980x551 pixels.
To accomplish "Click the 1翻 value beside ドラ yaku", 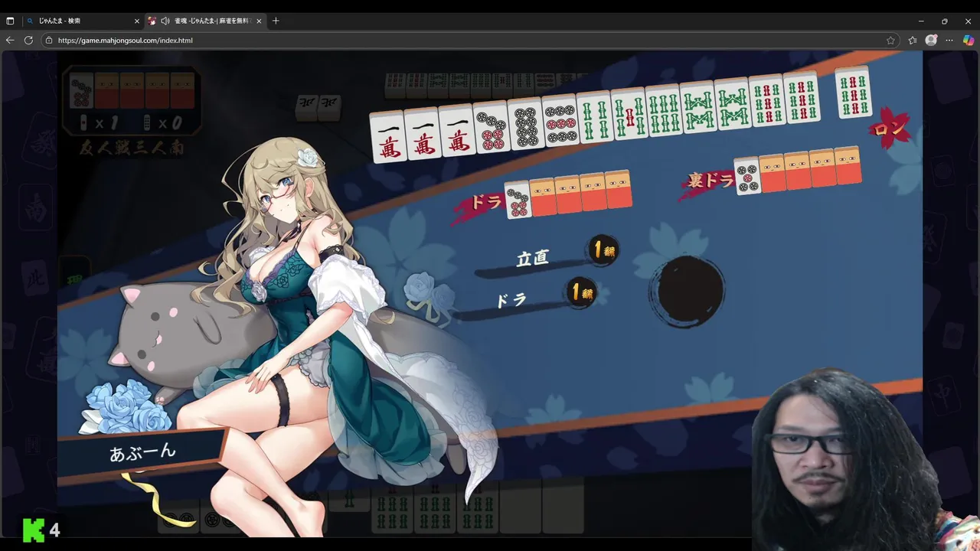I will pyautogui.click(x=582, y=292).
